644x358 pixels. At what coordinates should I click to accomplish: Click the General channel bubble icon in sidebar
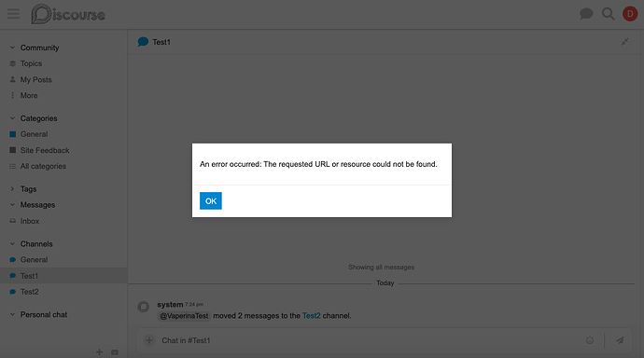point(13,259)
